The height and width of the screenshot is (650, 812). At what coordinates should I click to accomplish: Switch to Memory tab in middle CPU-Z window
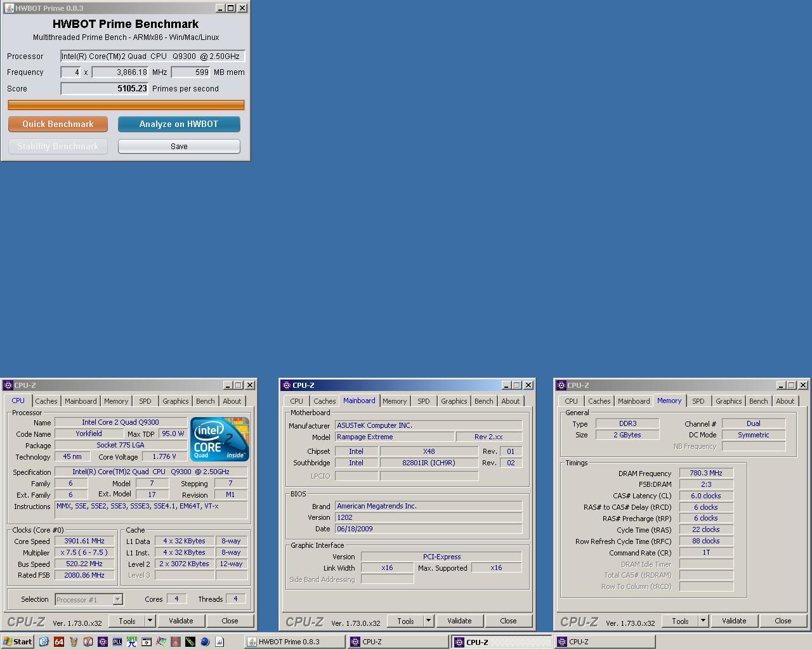pos(395,401)
